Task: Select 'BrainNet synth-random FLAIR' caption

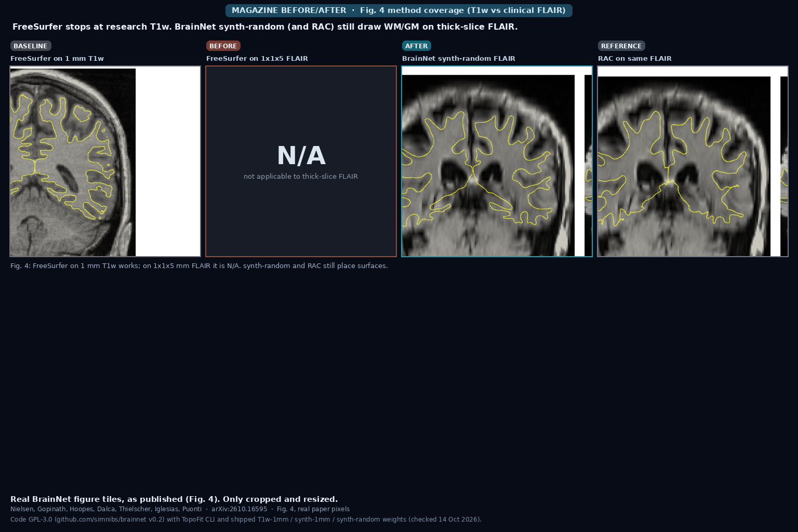Action: [459, 59]
